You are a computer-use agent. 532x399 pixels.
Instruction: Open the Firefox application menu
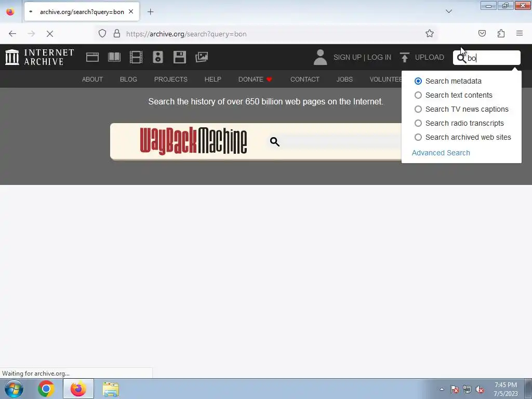(520, 34)
